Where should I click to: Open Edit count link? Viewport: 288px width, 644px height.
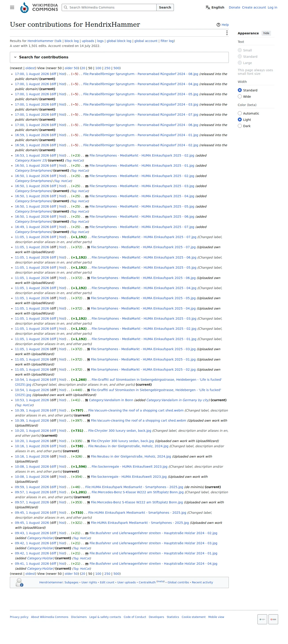pos(107,582)
